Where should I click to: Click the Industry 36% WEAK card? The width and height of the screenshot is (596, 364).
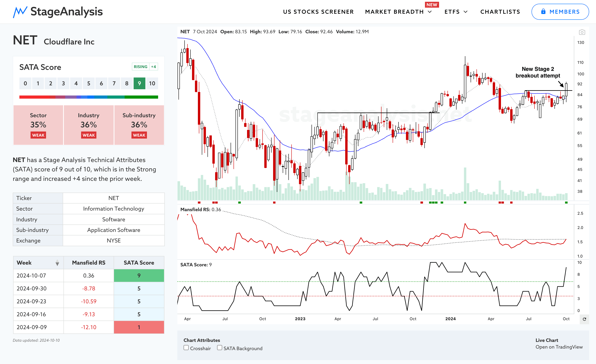89,125
